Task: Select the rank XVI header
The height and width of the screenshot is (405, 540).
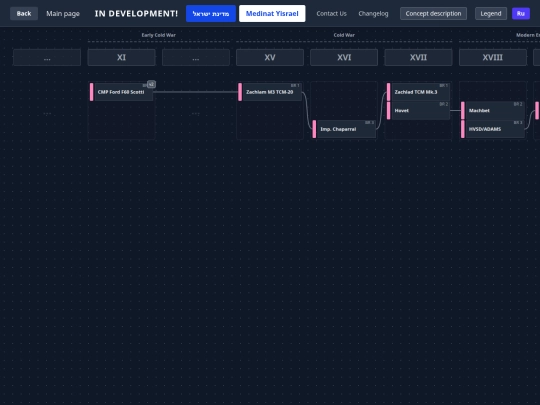Action: coord(344,57)
